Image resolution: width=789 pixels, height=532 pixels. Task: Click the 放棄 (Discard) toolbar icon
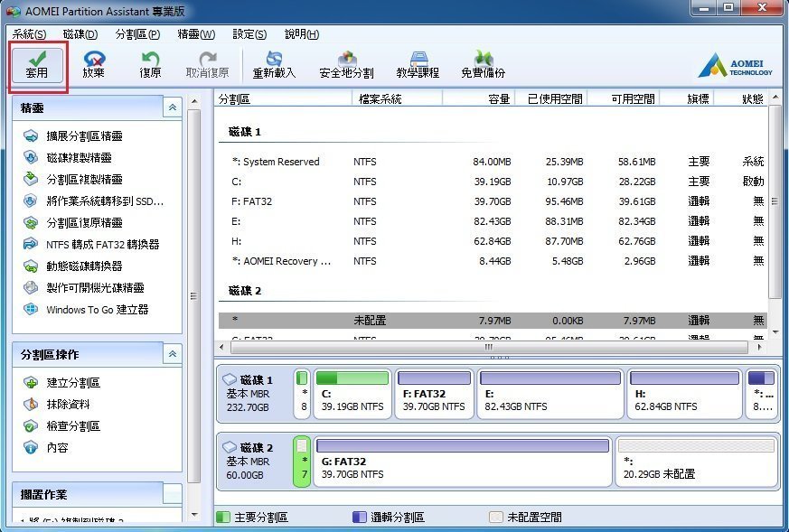click(94, 66)
